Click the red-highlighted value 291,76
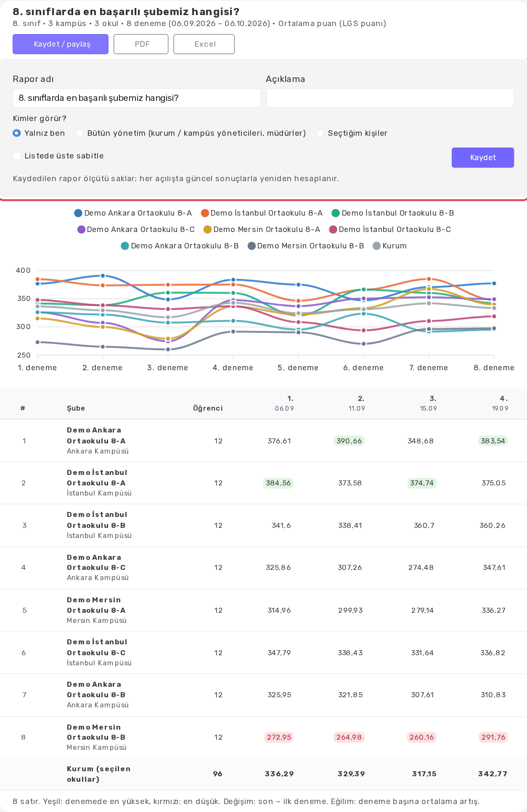The width and height of the screenshot is (527, 812). point(493,737)
